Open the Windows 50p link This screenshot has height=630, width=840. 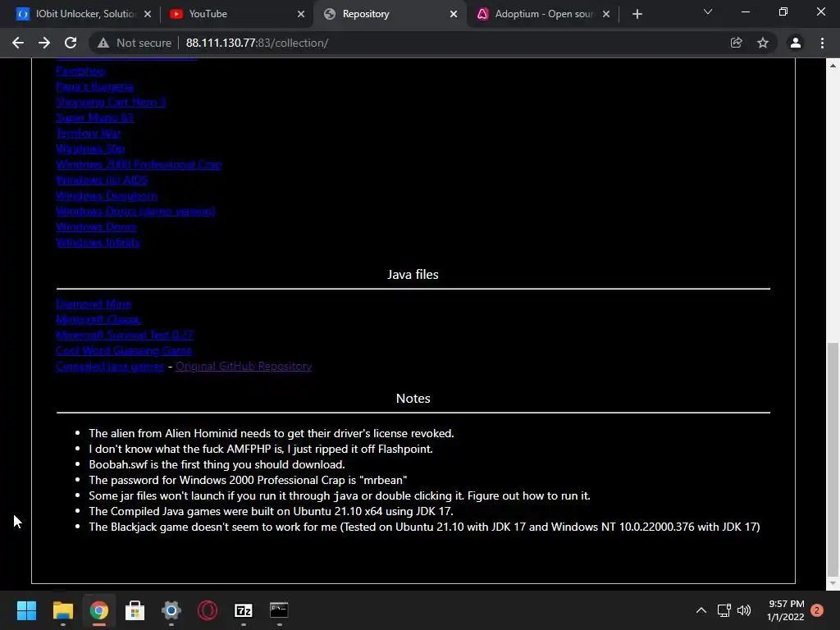click(x=90, y=148)
